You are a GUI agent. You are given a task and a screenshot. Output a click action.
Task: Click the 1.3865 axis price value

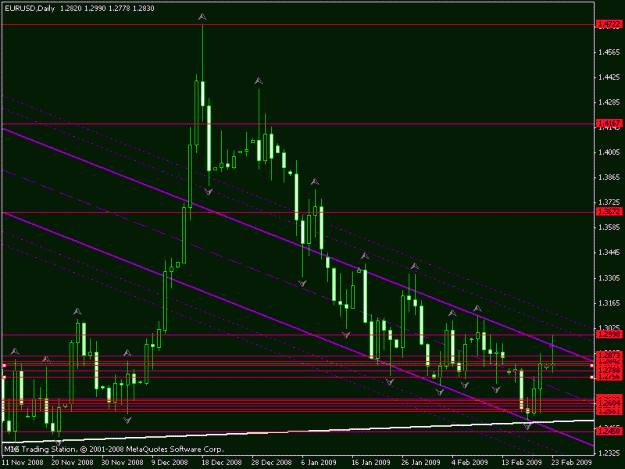pyautogui.click(x=610, y=177)
